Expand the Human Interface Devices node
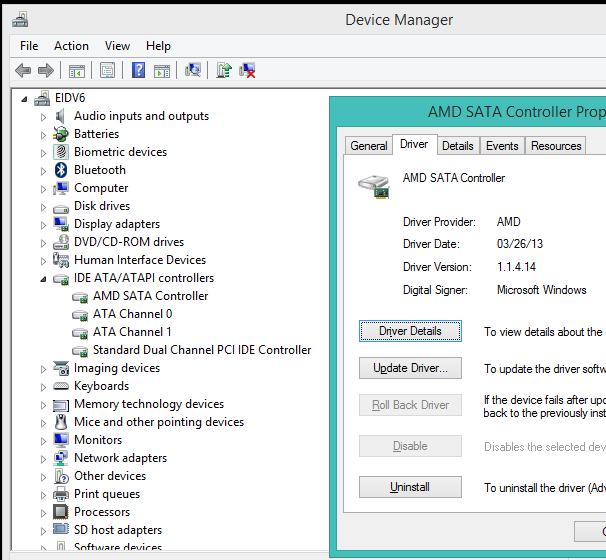606x560 pixels. (43, 261)
